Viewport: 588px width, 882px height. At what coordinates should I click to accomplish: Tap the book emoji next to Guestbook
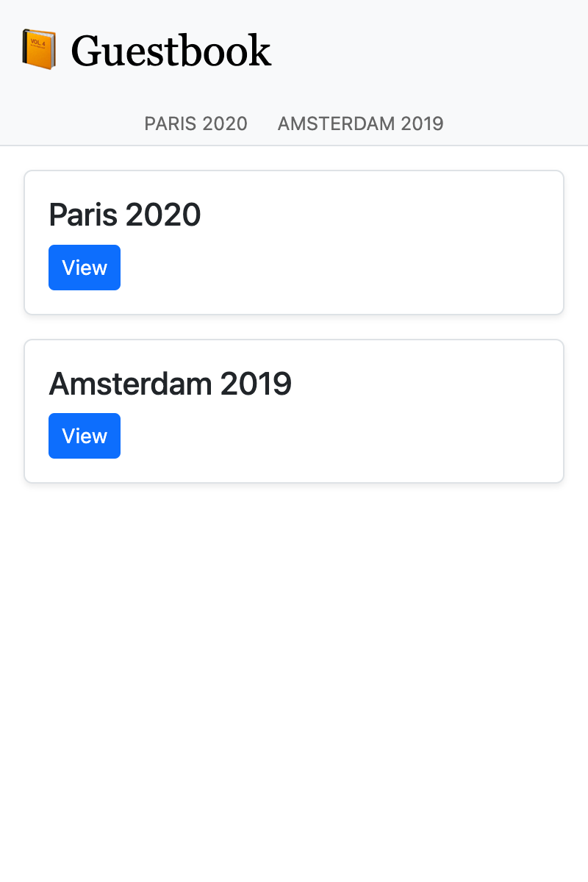39,50
